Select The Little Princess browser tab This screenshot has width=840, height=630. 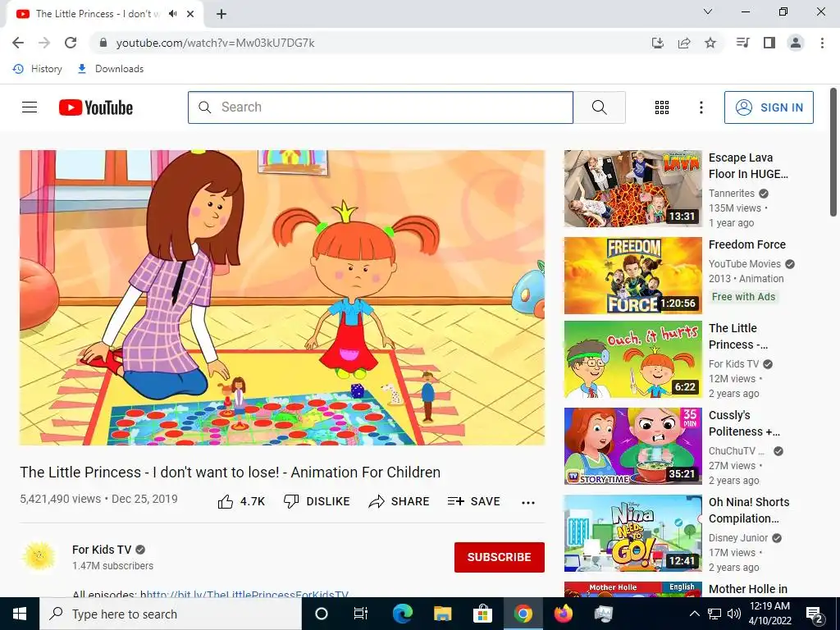[x=104, y=15]
